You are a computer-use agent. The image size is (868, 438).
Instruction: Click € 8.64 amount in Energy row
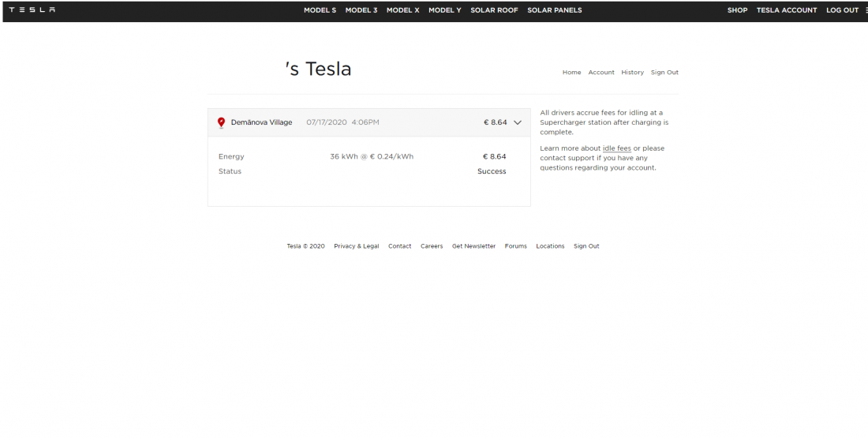click(494, 157)
